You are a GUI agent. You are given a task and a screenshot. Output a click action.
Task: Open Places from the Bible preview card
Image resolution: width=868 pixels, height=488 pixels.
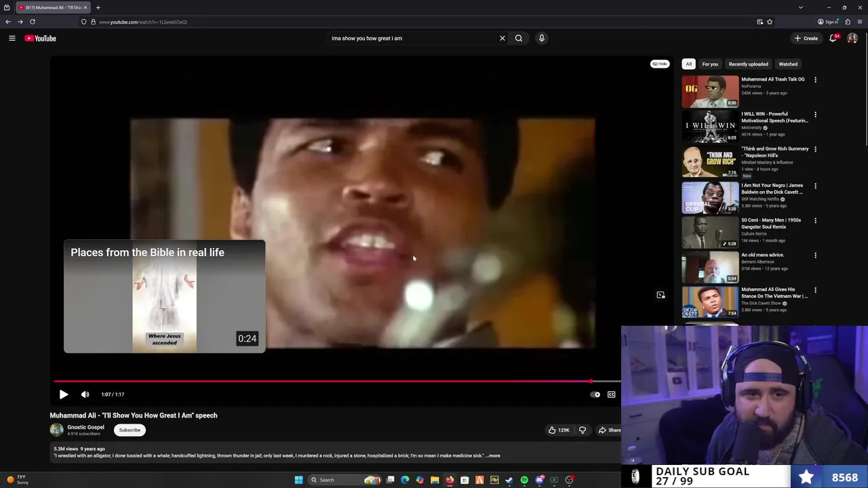point(164,296)
